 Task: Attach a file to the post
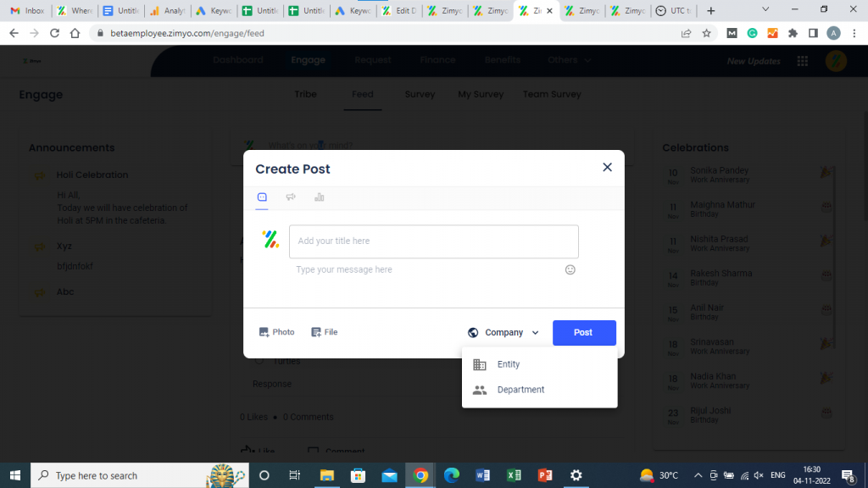325,332
